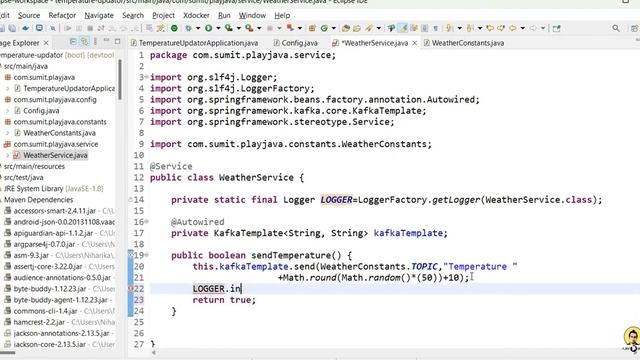Click the Previous Annotation icon
640x360 pixels.
point(470,28)
